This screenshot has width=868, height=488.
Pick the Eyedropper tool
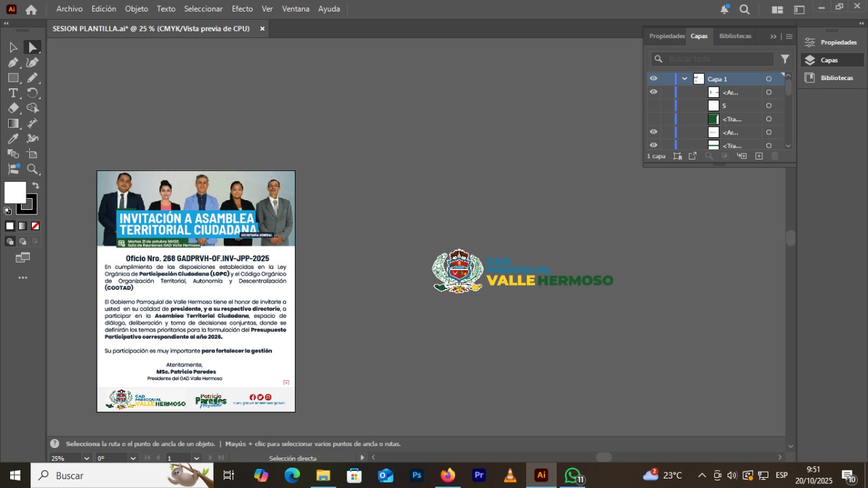13,138
